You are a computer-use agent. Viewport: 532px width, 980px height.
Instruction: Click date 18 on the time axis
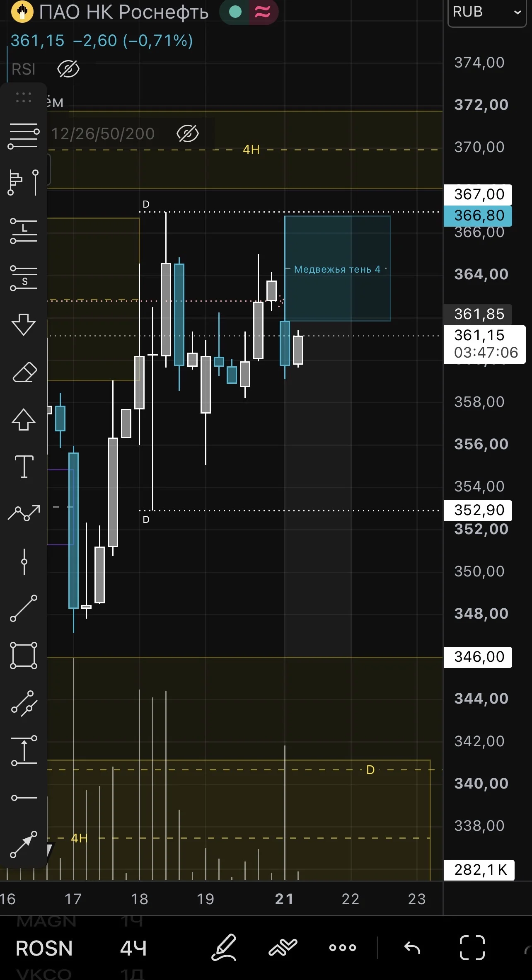(139, 899)
